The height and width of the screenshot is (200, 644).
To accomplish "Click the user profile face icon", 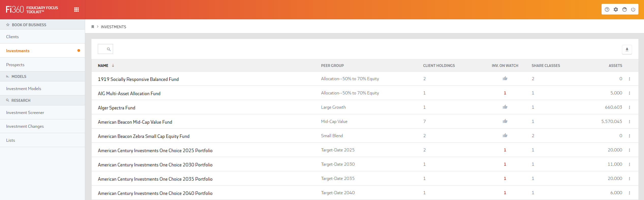I will [624, 9].
